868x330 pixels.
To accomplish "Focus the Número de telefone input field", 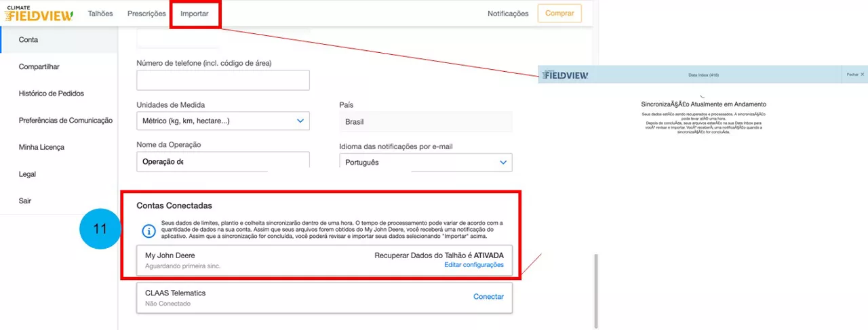I will (x=222, y=80).
